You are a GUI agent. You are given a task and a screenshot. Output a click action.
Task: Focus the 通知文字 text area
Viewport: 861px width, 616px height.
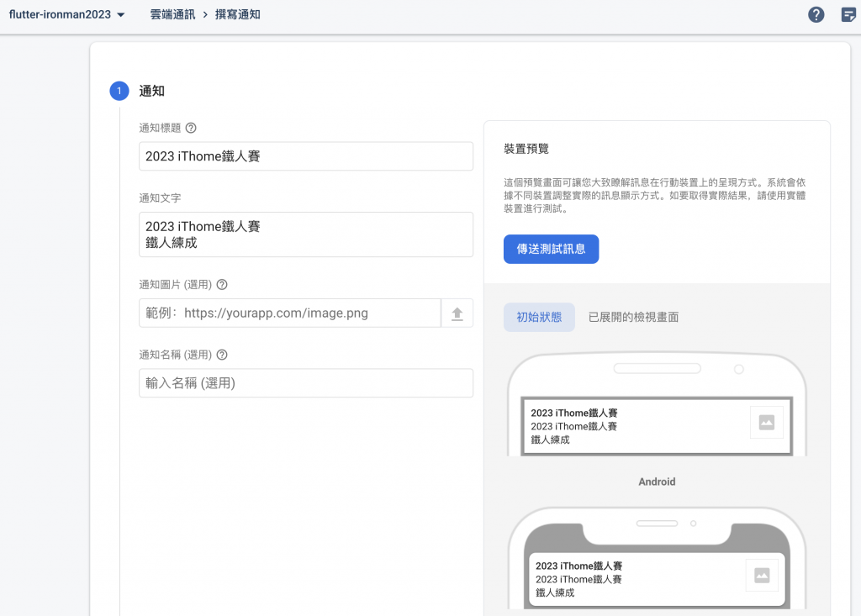tap(306, 234)
